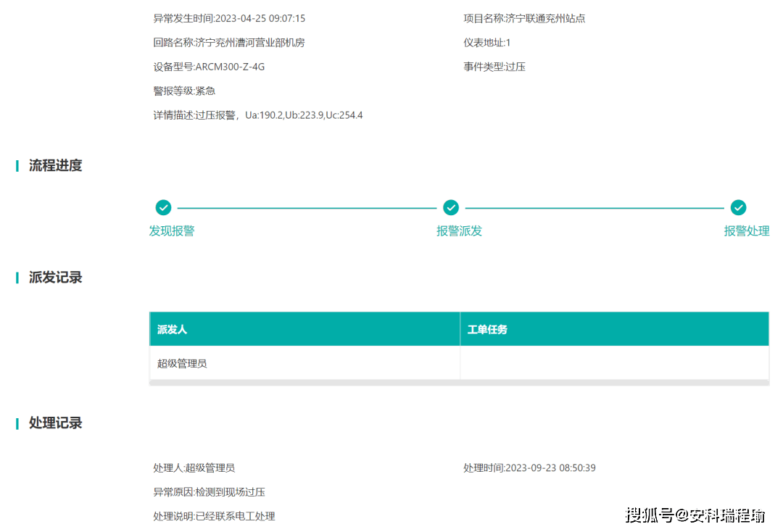Click the 报警处理 step checkmark icon

(x=739, y=207)
